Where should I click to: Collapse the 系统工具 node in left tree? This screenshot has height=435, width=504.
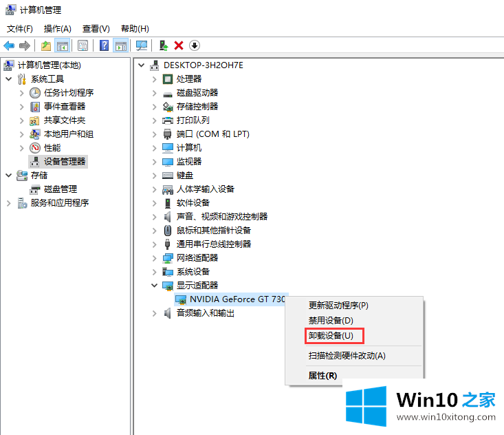[9, 79]
